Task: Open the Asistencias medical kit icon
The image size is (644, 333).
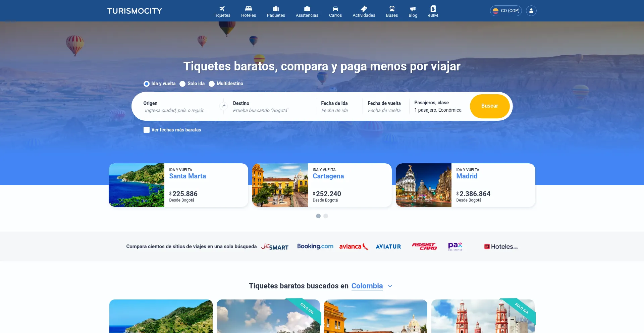Action: [307, 9]
